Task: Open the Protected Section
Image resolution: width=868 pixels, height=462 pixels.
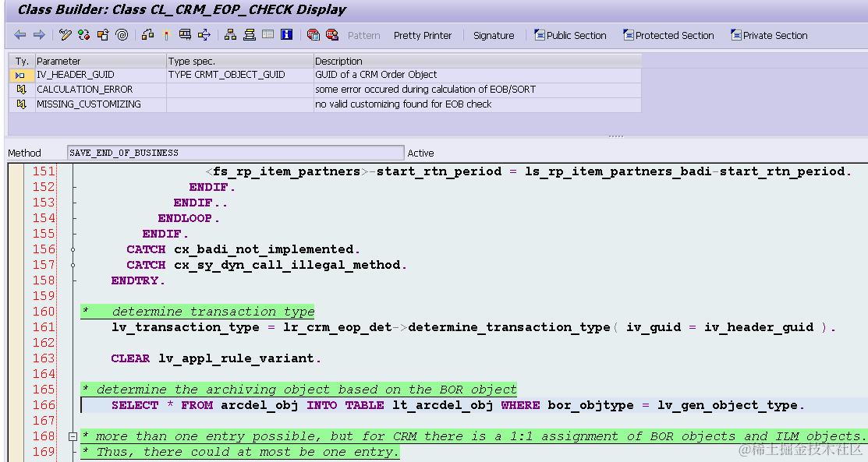Action: [x=668, y=35]
